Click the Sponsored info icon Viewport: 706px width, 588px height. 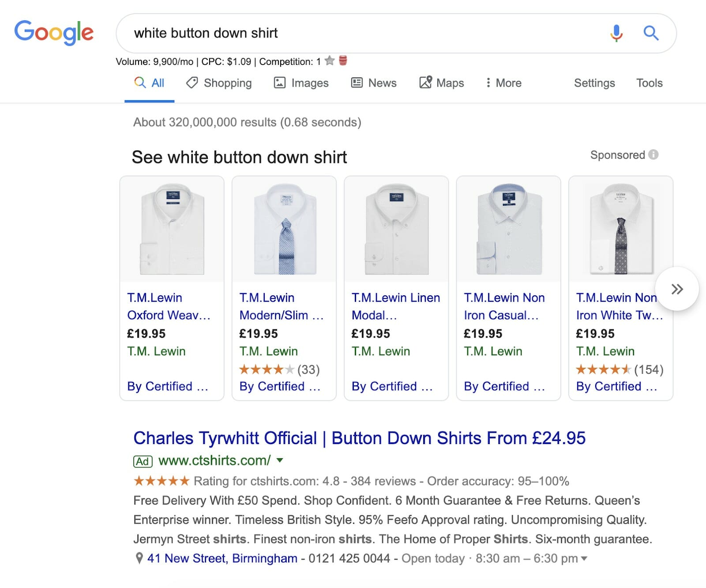tap(653, 155)
